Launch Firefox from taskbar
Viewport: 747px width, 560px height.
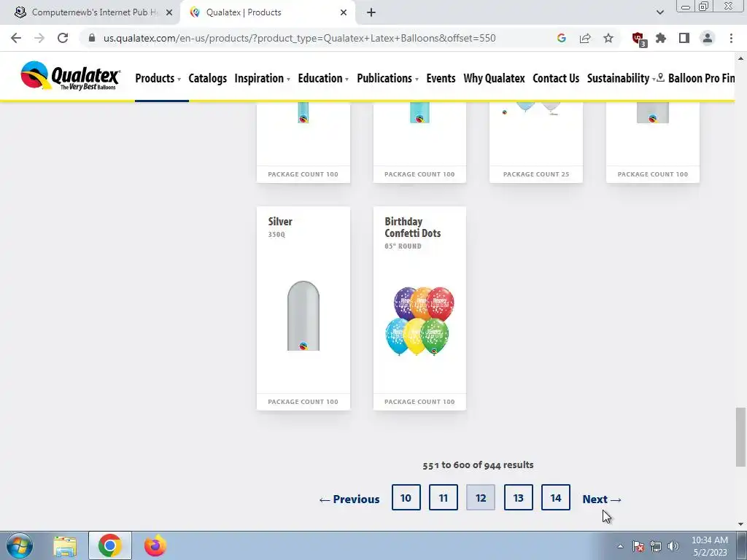click(155, 545)
